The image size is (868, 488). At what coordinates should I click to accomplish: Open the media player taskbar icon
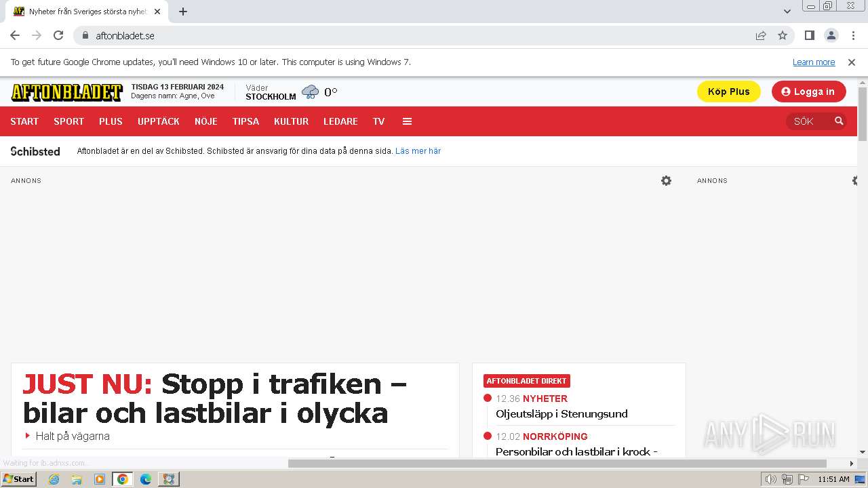click(100, 479)
